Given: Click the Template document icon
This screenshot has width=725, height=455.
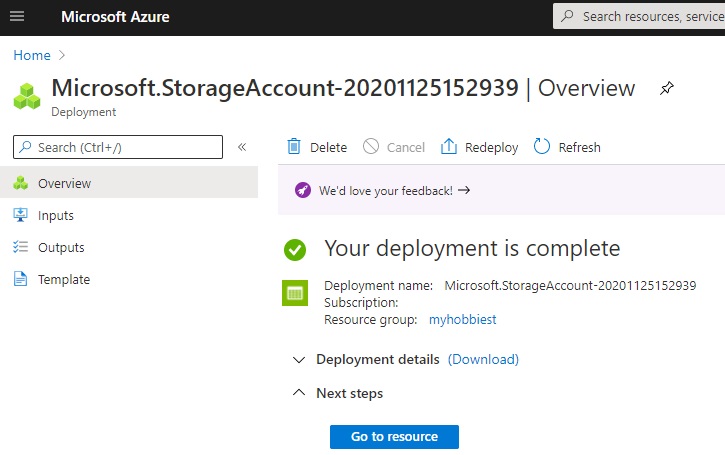Looking at the screenshot, I should coord(20,279).
